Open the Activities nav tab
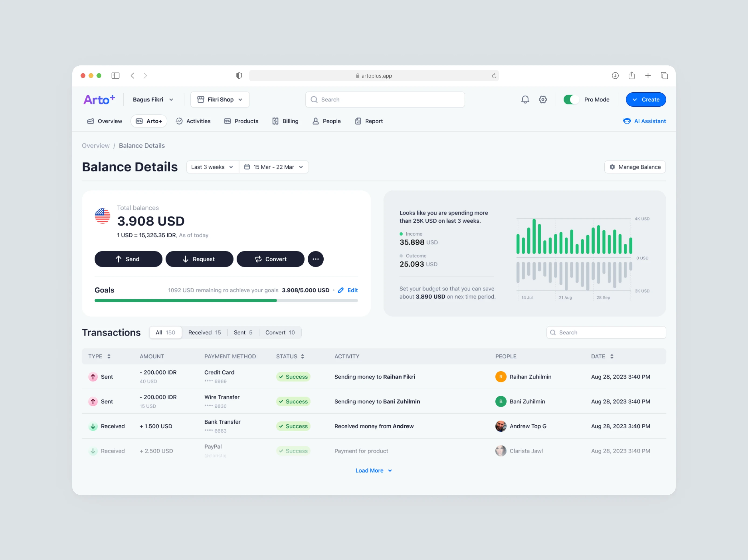 point(193,121)
